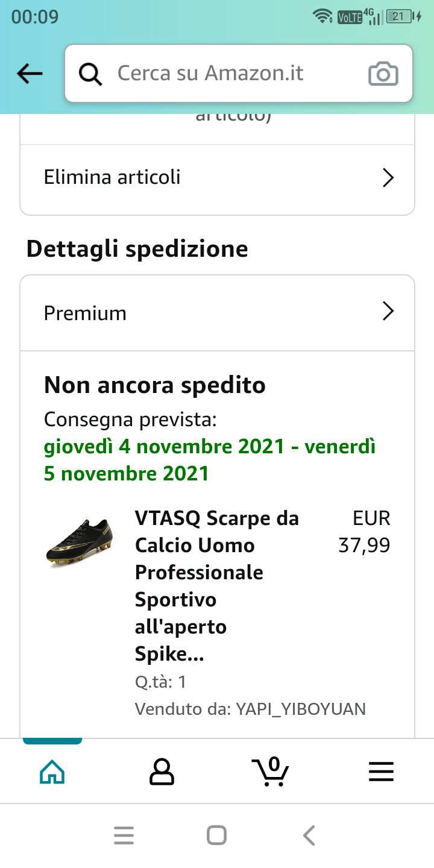Open the account profile tab
Viewport: 434px width, 868px height.
tap(161, 772)
